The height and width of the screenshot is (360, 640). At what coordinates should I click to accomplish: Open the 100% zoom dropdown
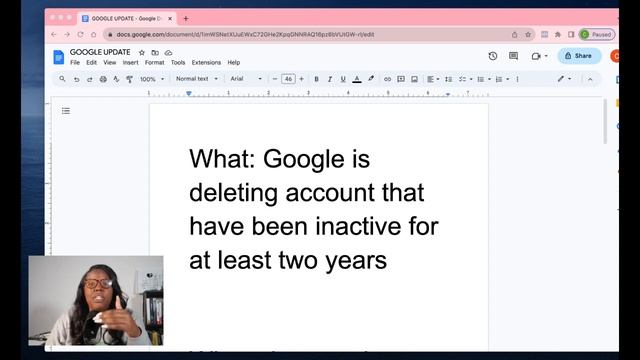pyautogui.click(x=152, y=79)
